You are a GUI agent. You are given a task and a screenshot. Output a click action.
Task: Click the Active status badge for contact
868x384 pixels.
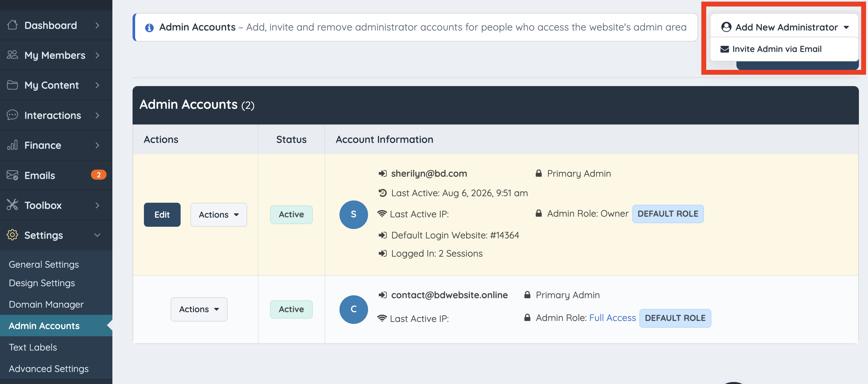click(x=291, y=309)
